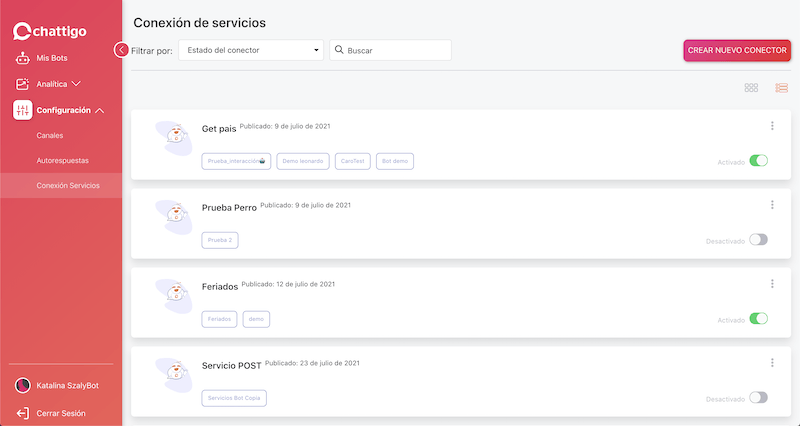Click the Demo leonardo bot tag
Screen dimensions: 800x426
(303, 161)
